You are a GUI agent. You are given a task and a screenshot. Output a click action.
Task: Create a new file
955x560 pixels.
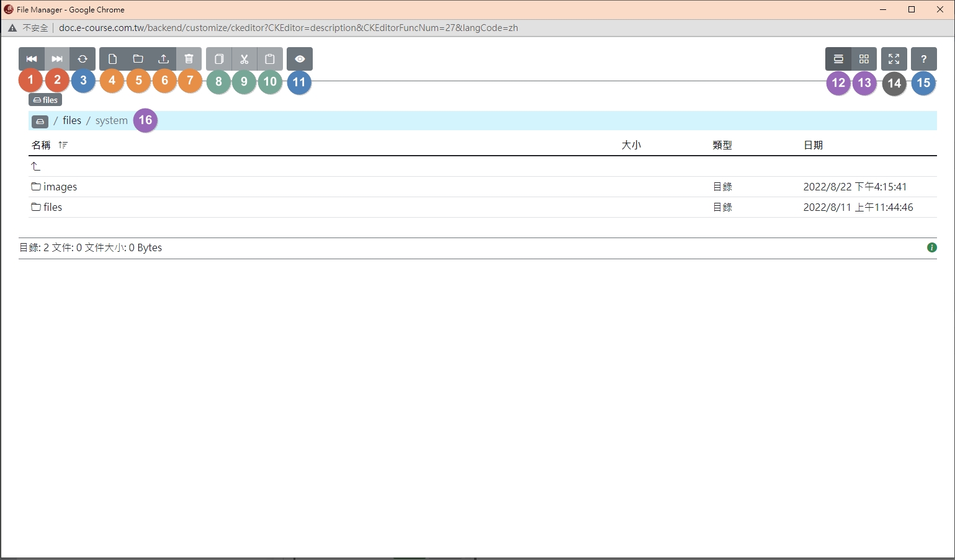point(112,59)
